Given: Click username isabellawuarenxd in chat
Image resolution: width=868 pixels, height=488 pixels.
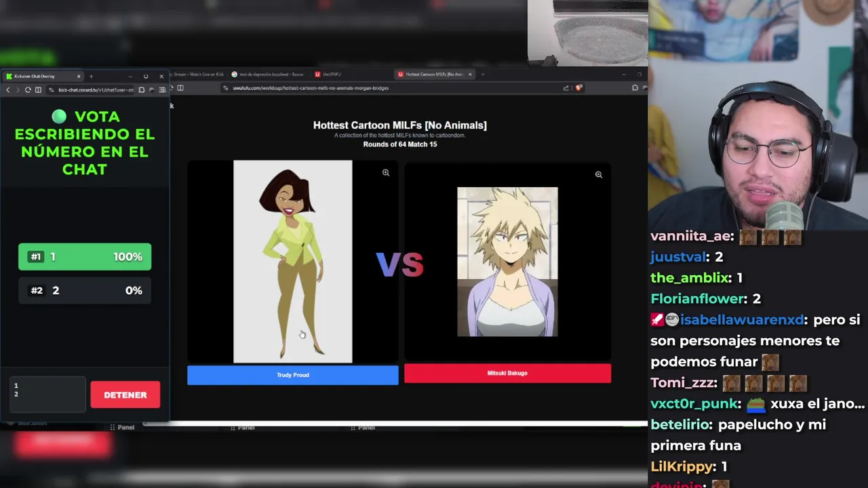Looking at the screenshot, I should coord(742,320).
